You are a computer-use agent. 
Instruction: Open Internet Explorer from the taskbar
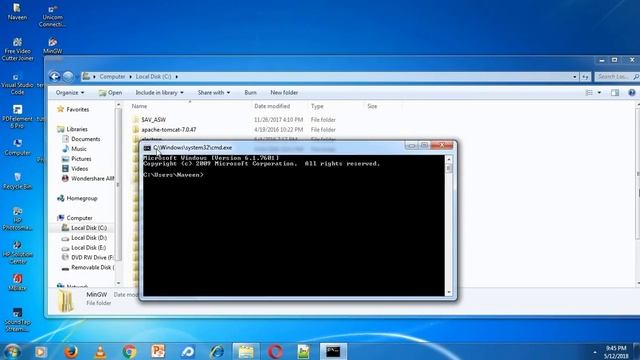[x=217, y=351]
